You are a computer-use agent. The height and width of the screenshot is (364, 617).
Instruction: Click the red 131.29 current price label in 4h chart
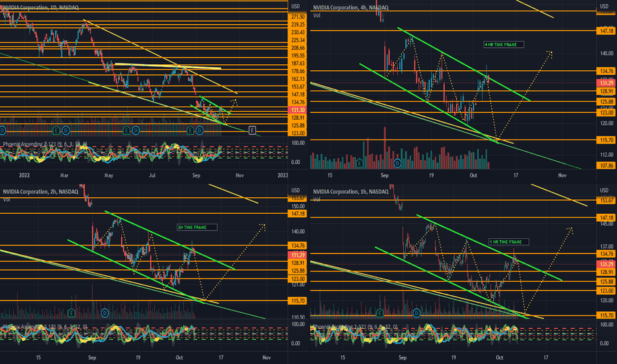[x=606, y=83]
